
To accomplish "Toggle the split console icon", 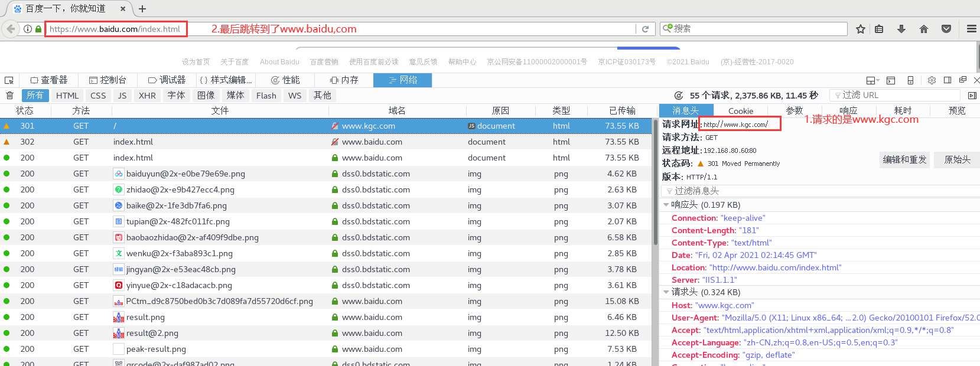I will point(891,80).
